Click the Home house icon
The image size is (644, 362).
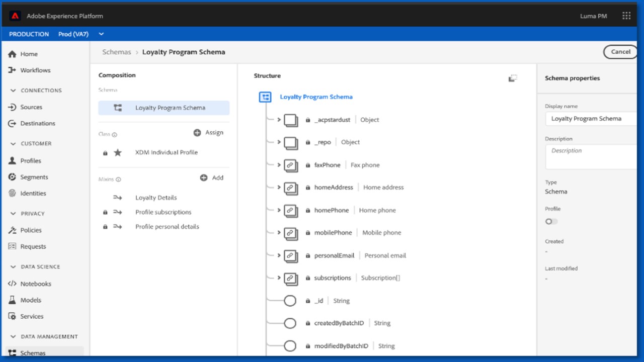[x=13, y=54]
